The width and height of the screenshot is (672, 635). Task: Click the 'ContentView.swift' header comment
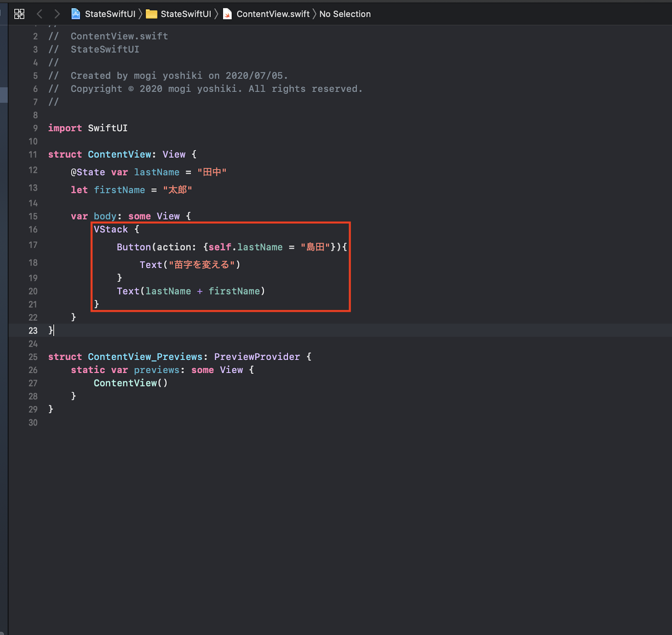click(119, 36)
